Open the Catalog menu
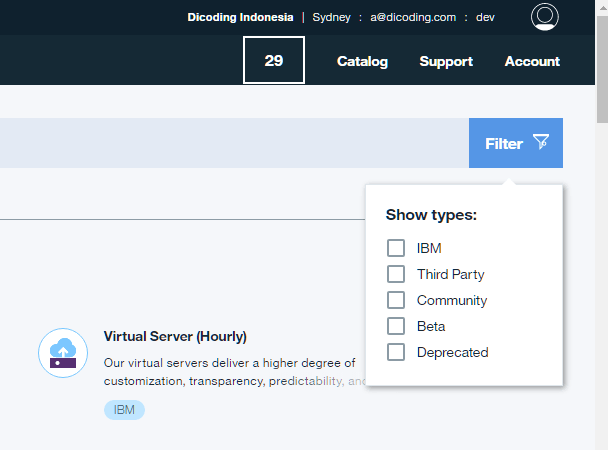The width and height of the screenshot is (608, 450). coord(362,61)
